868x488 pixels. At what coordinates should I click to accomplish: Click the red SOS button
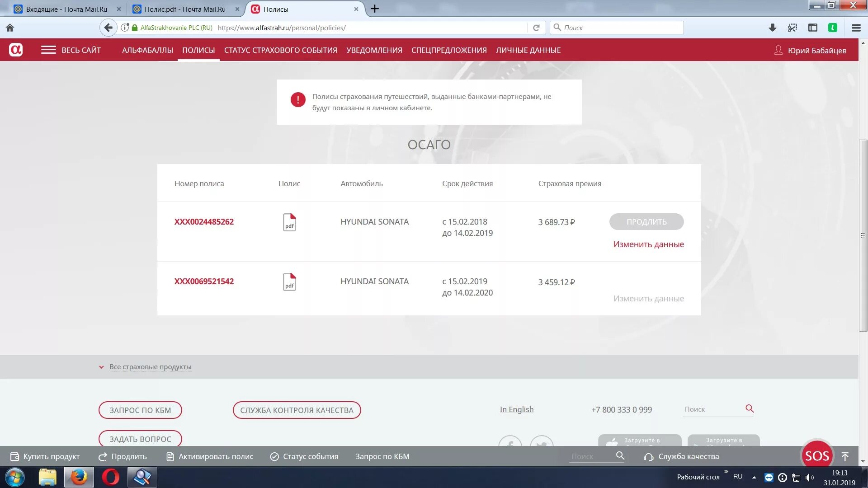tap(817, 456)
